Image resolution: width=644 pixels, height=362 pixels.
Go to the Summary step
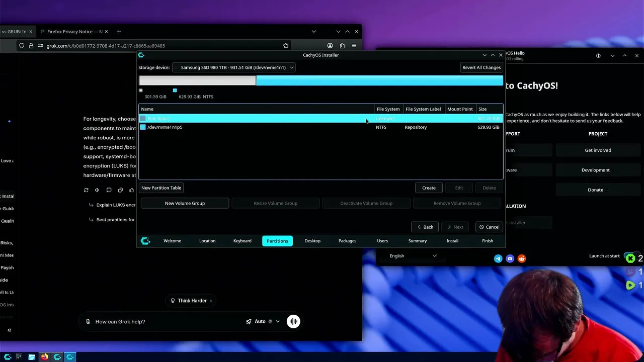click(x=418, y=241)
